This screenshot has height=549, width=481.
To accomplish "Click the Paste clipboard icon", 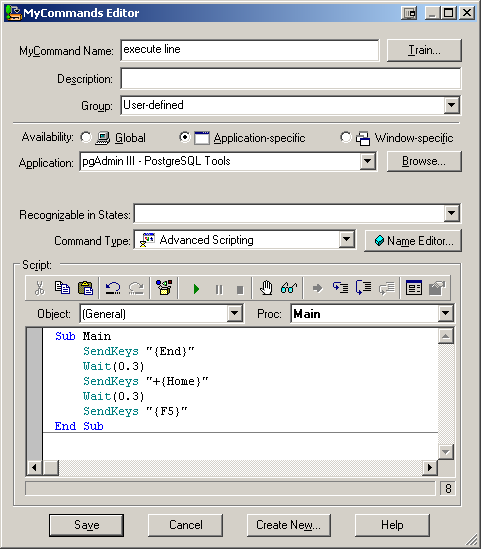I will [x=85, y=288].
